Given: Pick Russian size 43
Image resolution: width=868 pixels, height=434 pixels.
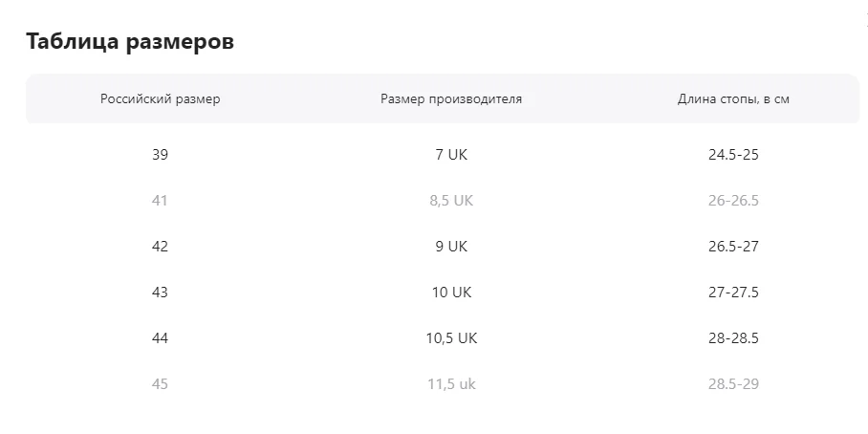Looking at the screenshot, I should pyautogui.click(x=160, y=292).
